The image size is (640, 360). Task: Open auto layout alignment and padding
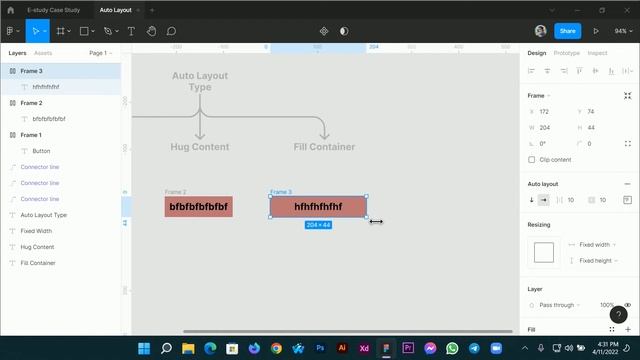(627, 200)
